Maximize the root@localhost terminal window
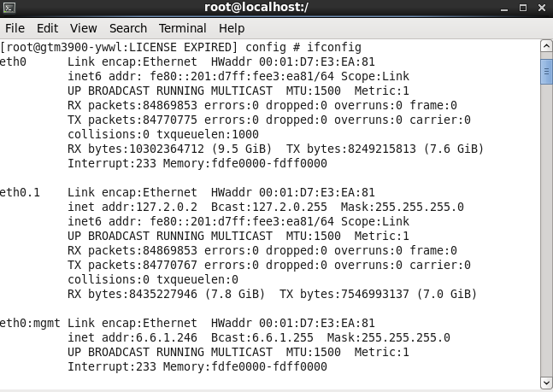Viewport: 553px width, 392px height. (x=523, y=8)
